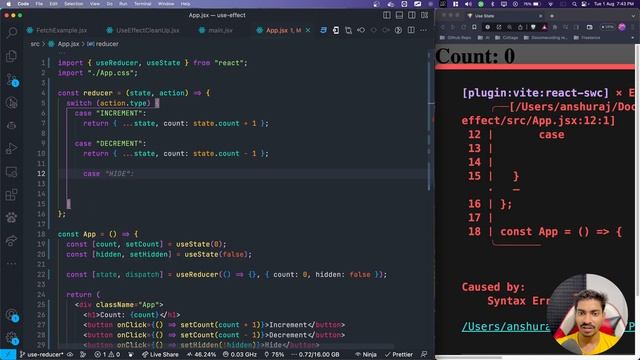The height and width of the screenshot is (360, 640).
Task: Open the Apple menu
Action: click(9, 4)
